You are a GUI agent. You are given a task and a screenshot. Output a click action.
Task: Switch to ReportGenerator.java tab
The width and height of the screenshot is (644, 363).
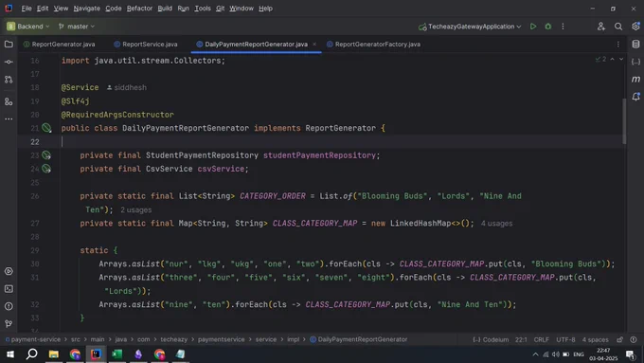pos(60,44)
